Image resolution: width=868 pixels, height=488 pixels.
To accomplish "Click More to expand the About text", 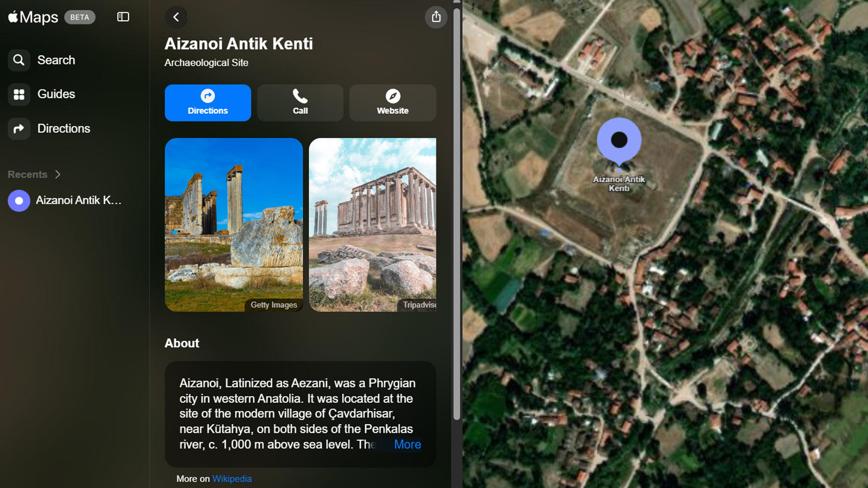I will click(x=407, y=444).
